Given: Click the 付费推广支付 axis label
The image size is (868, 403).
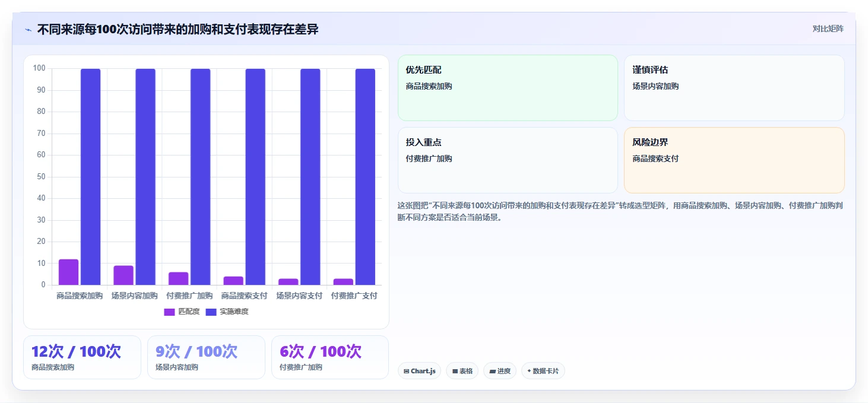Looking at the screenshot, I should [x=354, y=296].
